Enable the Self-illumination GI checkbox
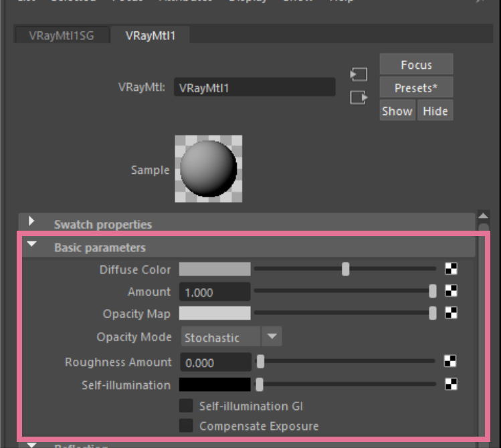Viewport: 501px width, 448px height. [186, 406]
